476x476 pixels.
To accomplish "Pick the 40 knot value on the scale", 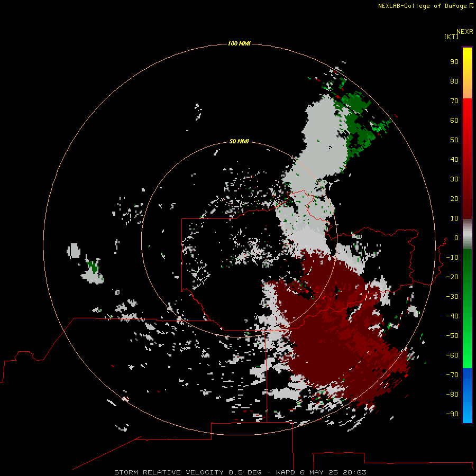I will (454, 160).
